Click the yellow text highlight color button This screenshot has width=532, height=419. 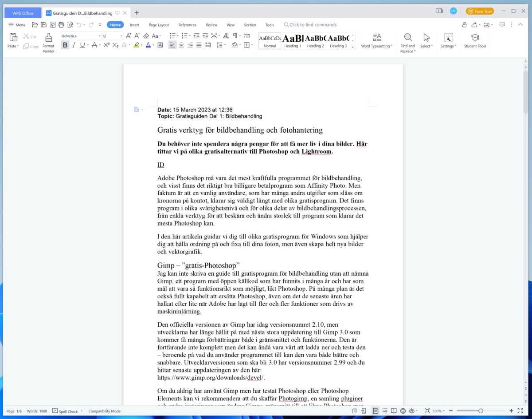(136, 45)
